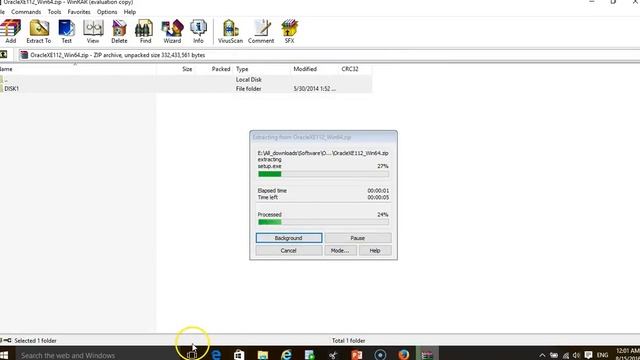Screen dimensions: 640x360
Task: Click the 'Local Disk' type cell
Action: pyautogui.click(x=249, y=80)
